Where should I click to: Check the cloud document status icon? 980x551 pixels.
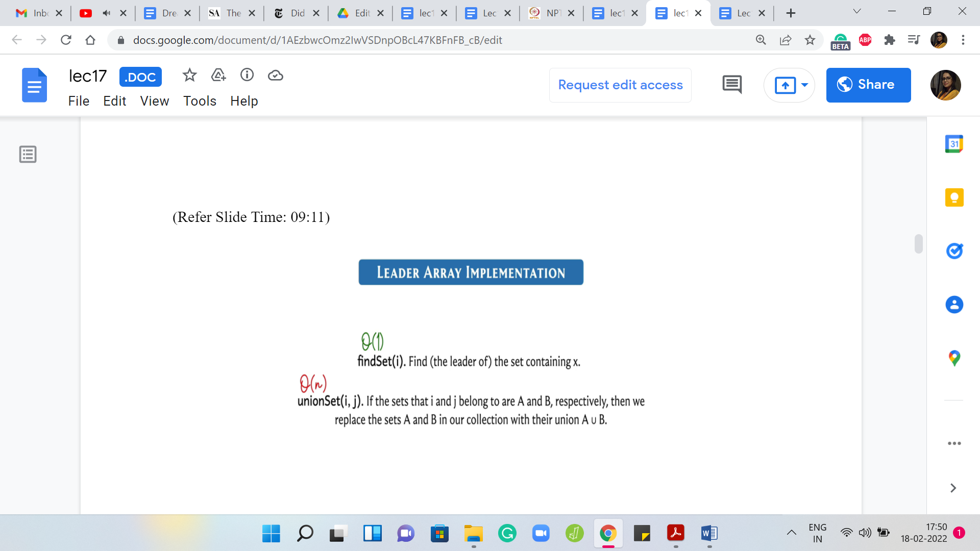[276, 76]
